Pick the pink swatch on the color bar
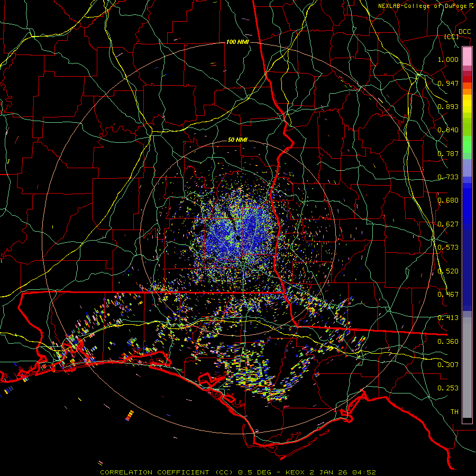The width and height of the screenshot is (476, 476). [x=467, y=56]
